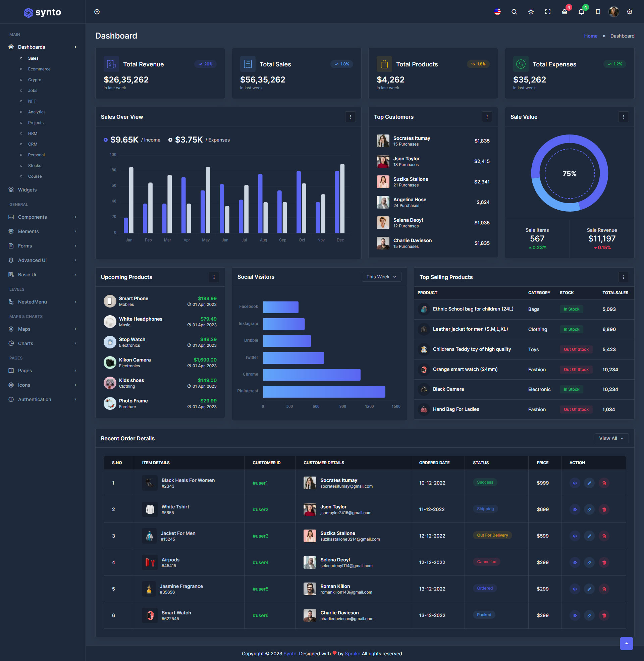Click the Home breadcrumb link

point(591,36)
